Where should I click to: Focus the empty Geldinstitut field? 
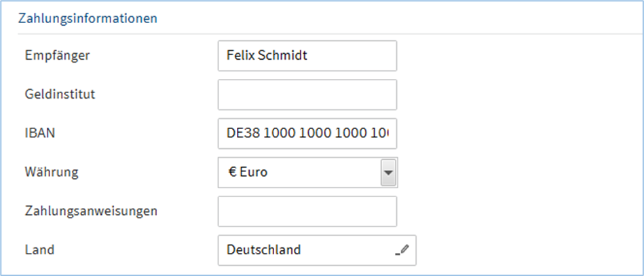tap(307, 94)
